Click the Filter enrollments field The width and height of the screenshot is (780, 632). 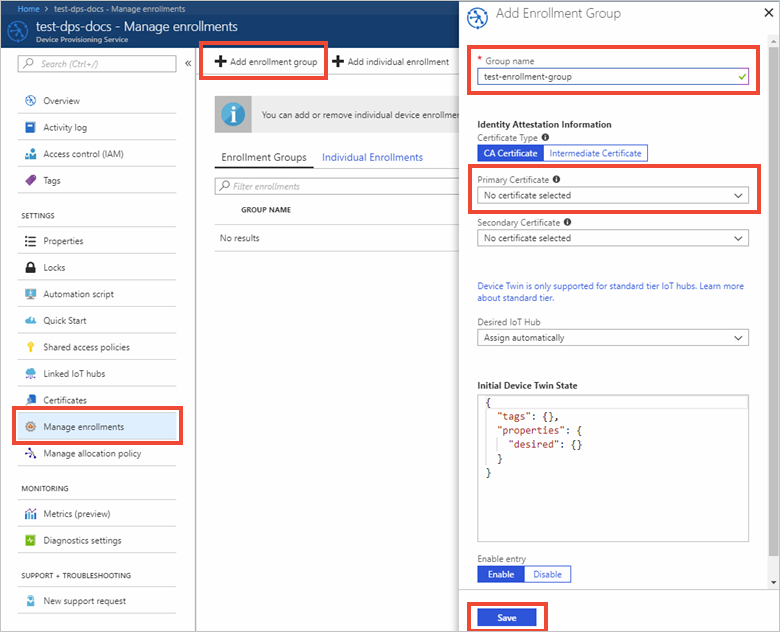click(x=337, y=186)
